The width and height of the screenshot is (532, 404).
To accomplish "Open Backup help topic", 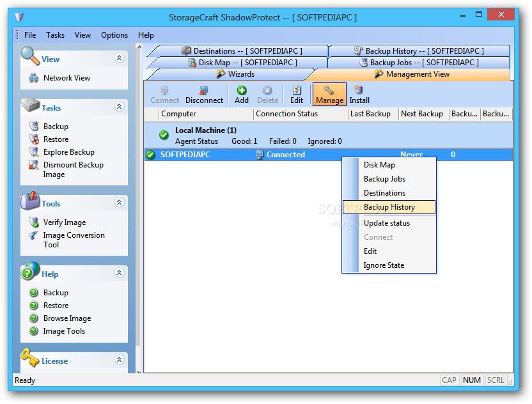I will point(56,293).
